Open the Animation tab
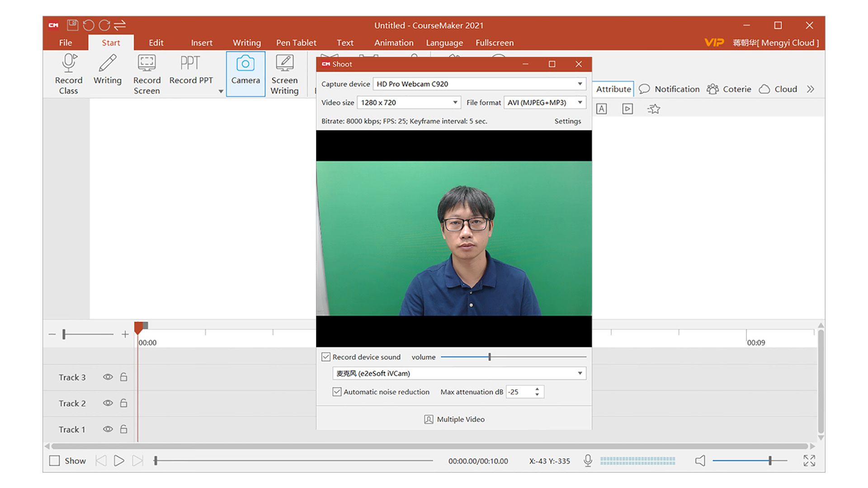The width and height of the screenshot is (868, 488). tap(394, 42)
